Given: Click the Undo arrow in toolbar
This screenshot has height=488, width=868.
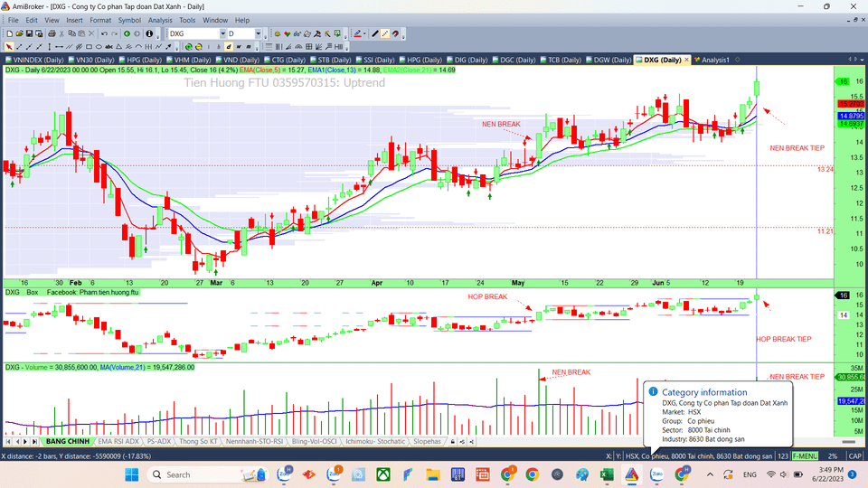Looking at the screenshot, I should click(104, 33).
